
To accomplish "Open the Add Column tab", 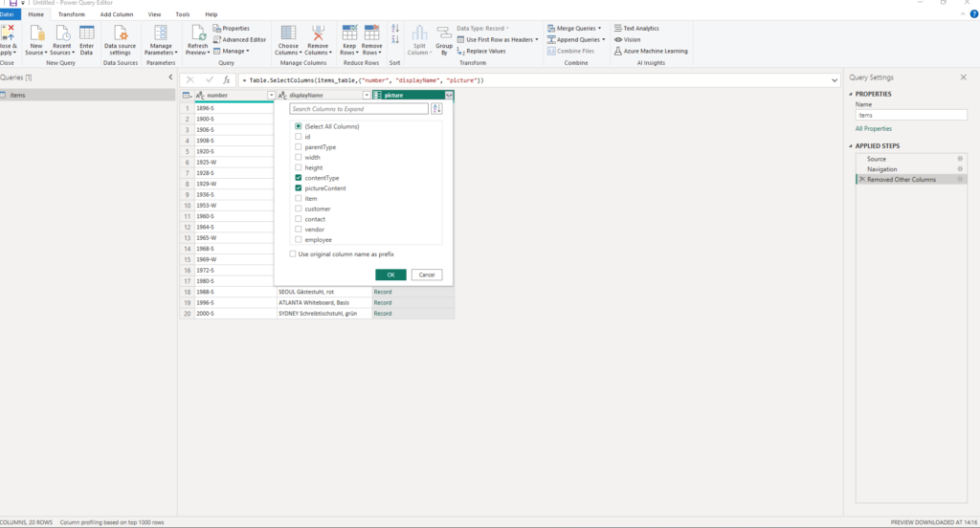I will 116,14.
